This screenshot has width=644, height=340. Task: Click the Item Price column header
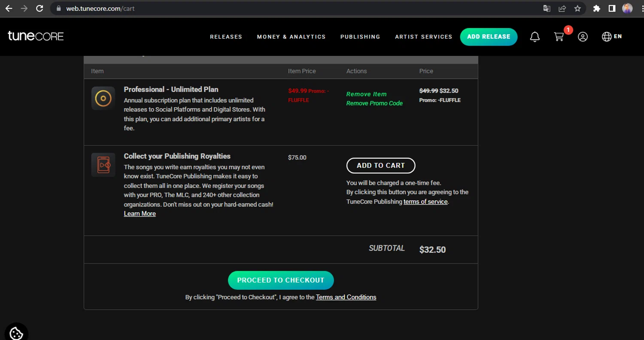(302, 71)
